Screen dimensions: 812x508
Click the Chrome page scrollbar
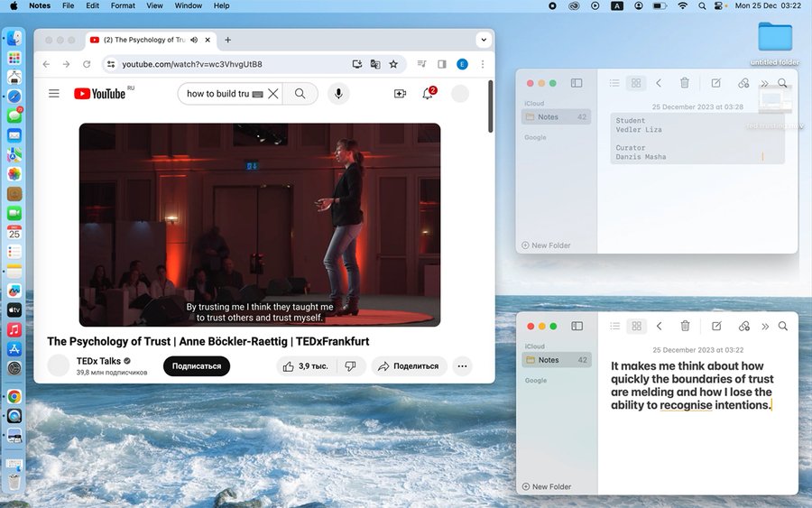[x=491, y=106]
